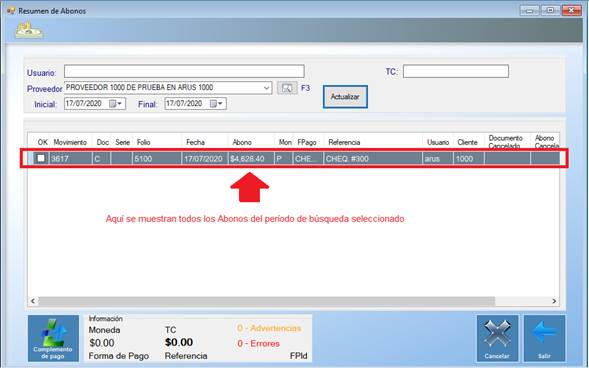
Task: Click the Usuario column header in grid
Action: (x=438, y=142)
